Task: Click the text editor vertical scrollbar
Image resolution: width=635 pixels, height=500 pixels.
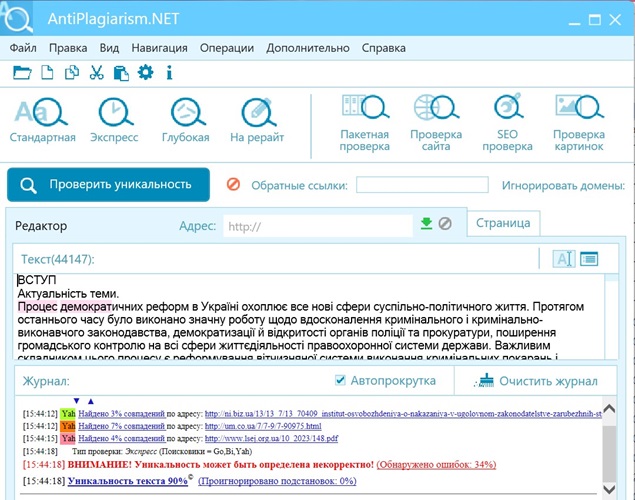Action: 612,316
